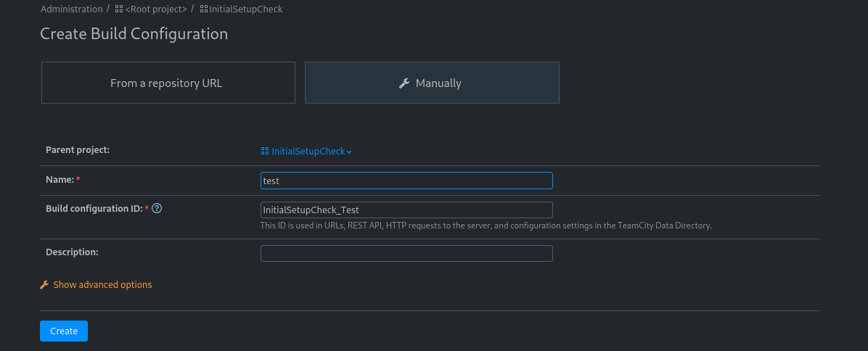This screenshot has width=868, height=351.
Task: Click the 'This ID is used in URLs' hint text
Action: (x=486, y=226)
